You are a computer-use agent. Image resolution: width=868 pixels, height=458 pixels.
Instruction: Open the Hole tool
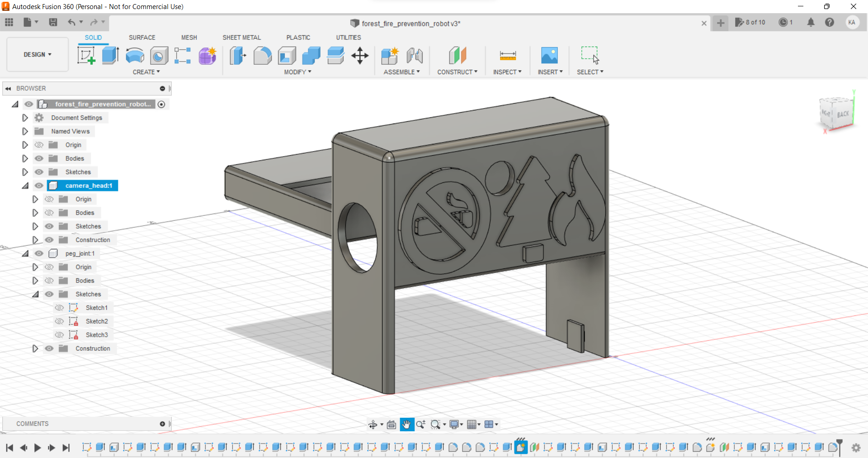click(x=159, y=55)
